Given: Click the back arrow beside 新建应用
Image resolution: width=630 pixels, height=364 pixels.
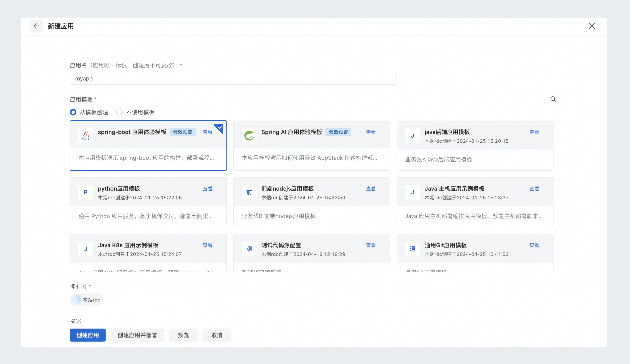Looking at the screenshot, I should [36, 26].
